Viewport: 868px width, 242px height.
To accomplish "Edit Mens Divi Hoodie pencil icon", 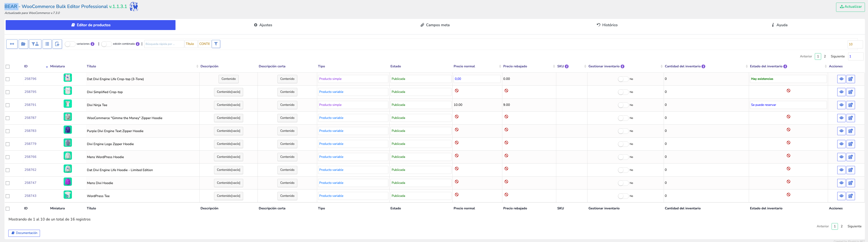I will point(851,183).
